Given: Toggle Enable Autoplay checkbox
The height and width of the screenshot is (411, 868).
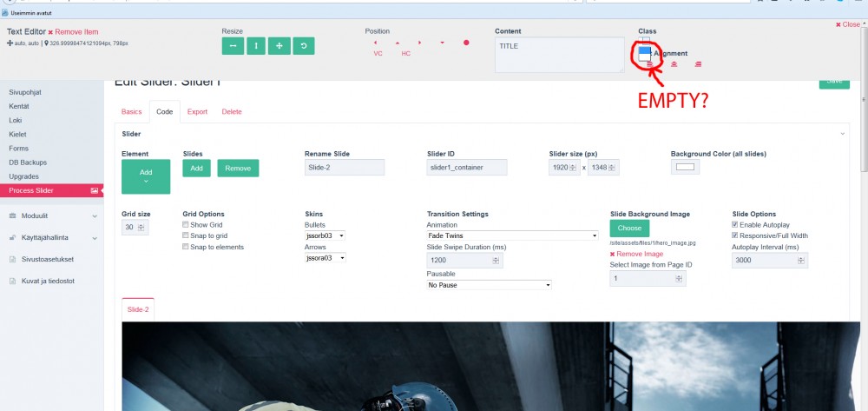Looking at the screenshot, I should 735,225.
